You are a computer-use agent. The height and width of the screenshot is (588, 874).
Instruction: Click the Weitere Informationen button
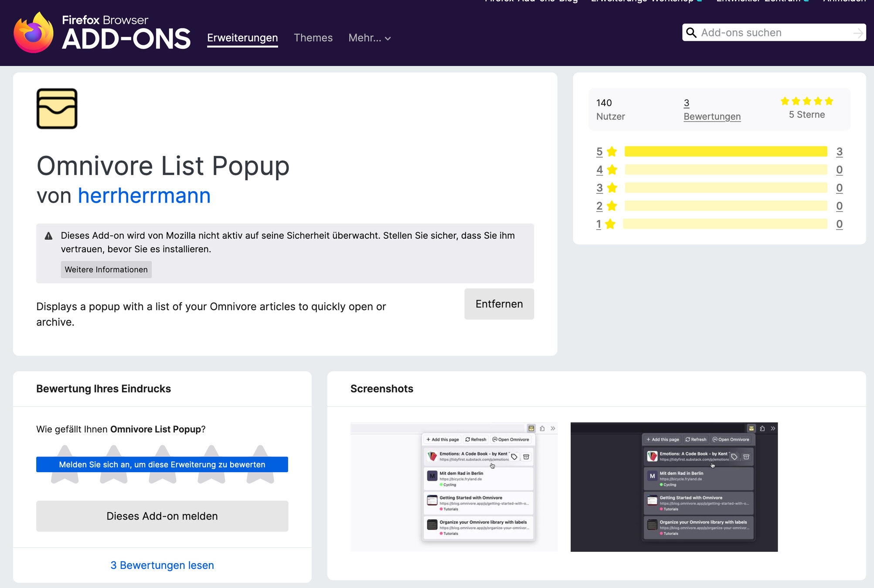(x=106, y=270)
